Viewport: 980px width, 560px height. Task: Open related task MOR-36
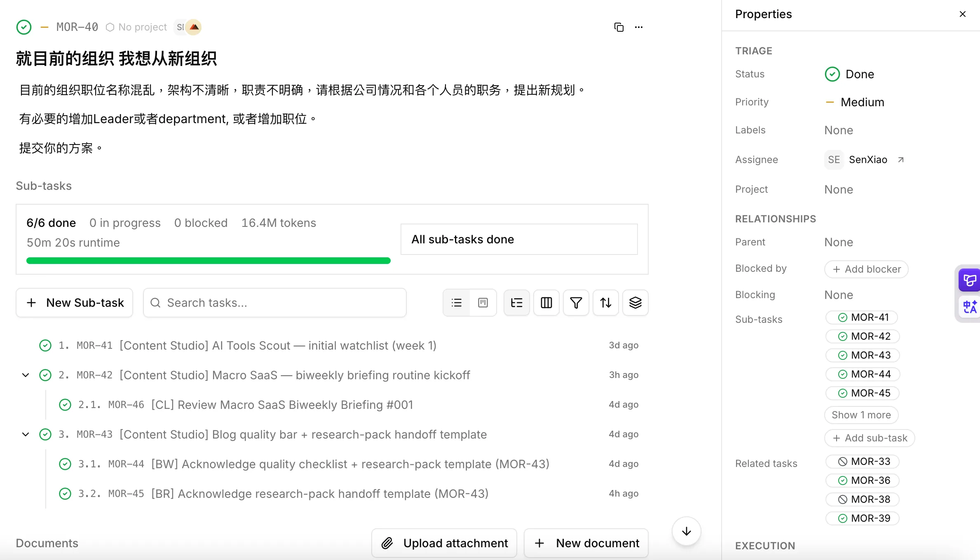tap(863, 481)
